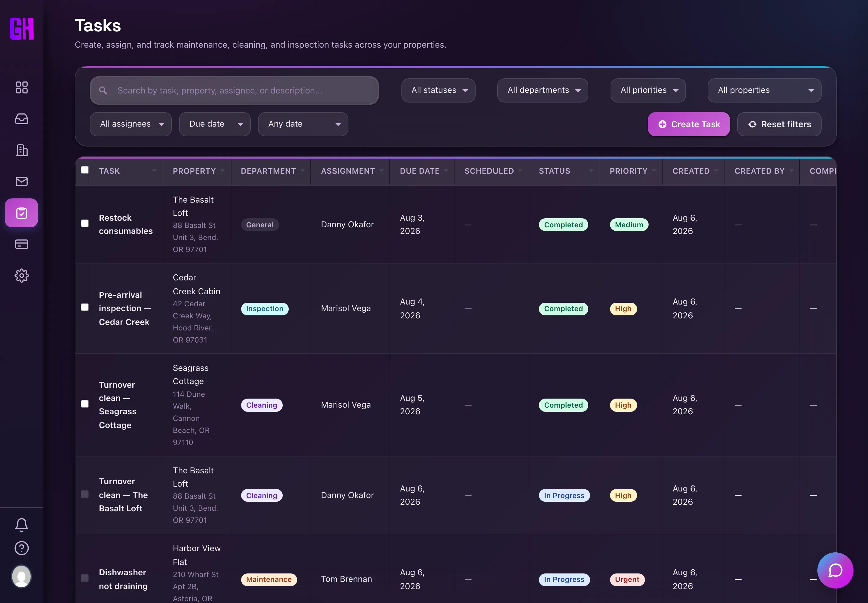Check the Turnover clean Seagrass Cottage checkbox
Viewport: 868px width, 603px height.
[x=85, y=404]
